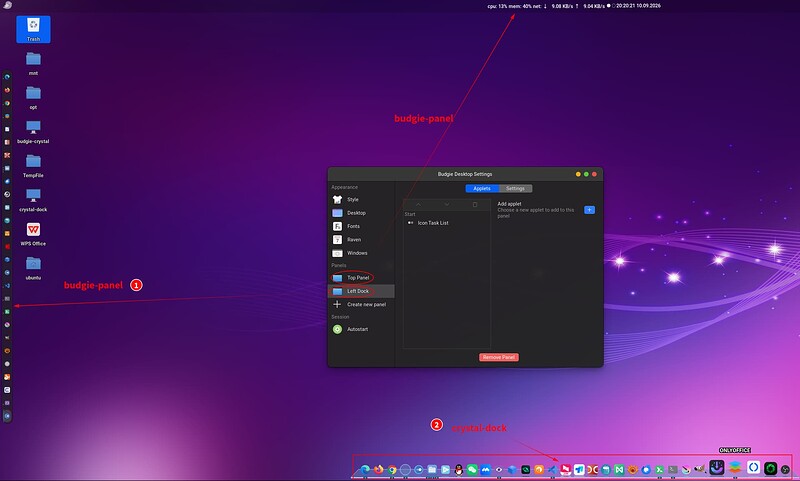Select the crystal-dock desktop shortcut

33,200
